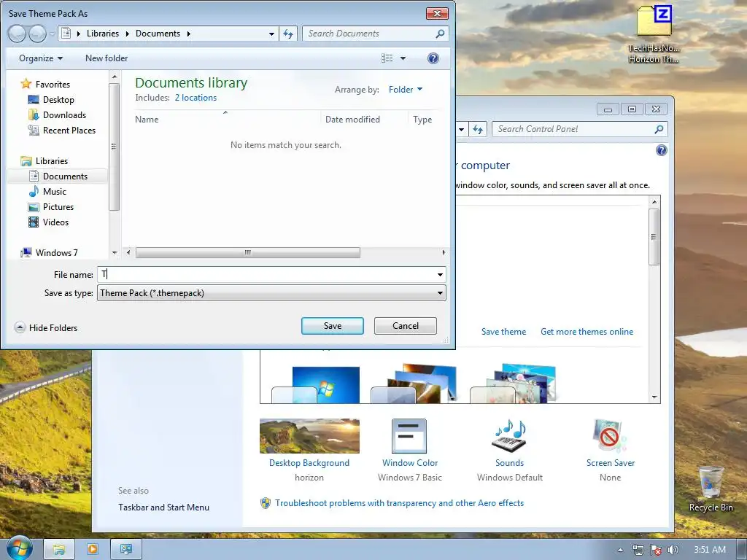Click the horizontal scrollbar in file list
747x560 pixels.
pos(248,252)
